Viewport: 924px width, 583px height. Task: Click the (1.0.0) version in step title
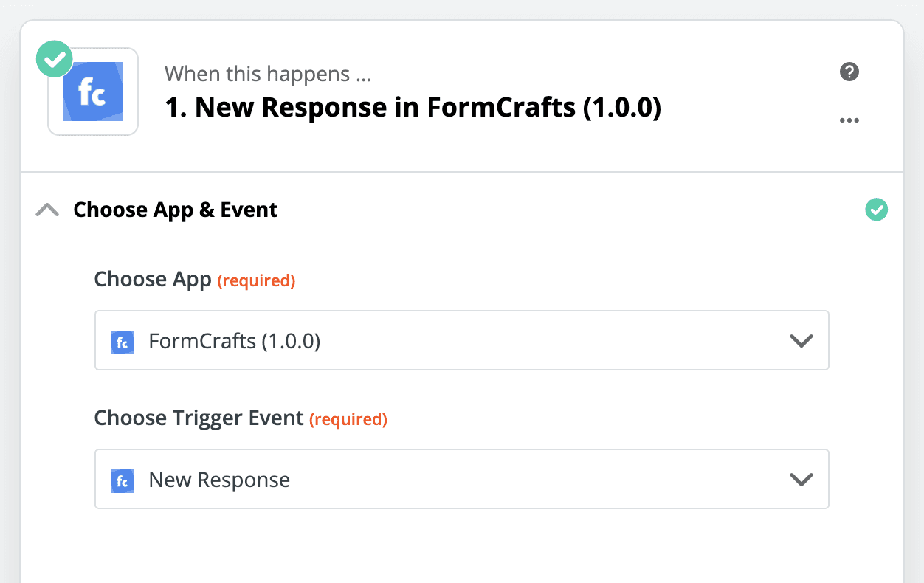[622, 108]
